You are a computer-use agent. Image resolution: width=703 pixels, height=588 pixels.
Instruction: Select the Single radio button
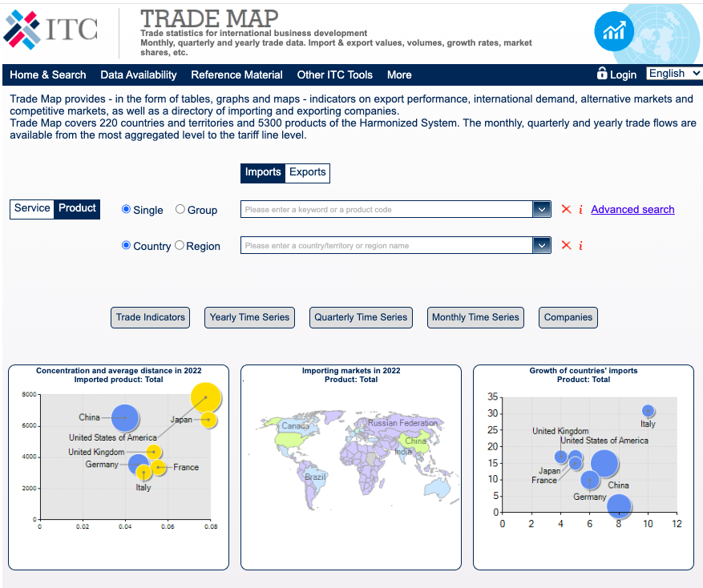click(x=126, y=209)
